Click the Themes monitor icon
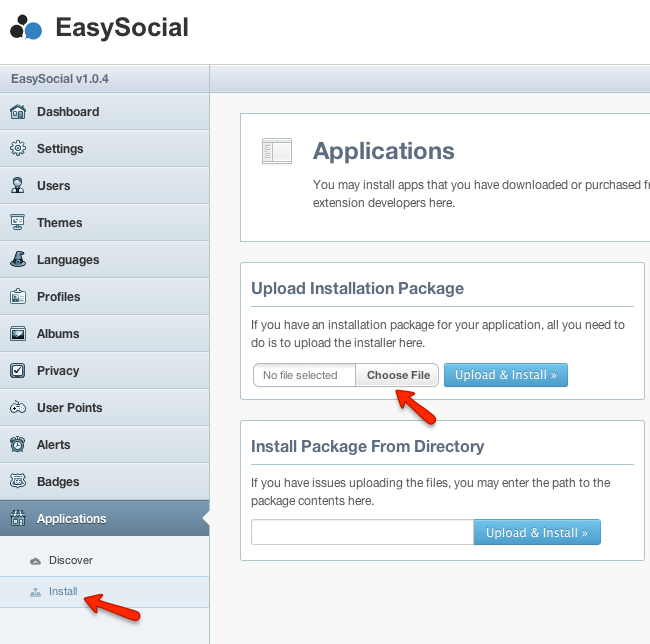650x644 pixels. click(18, 223)
